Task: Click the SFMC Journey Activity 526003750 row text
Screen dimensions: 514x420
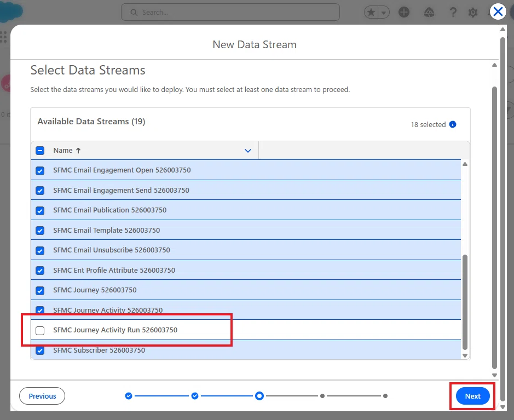Action: click(108, 310)
